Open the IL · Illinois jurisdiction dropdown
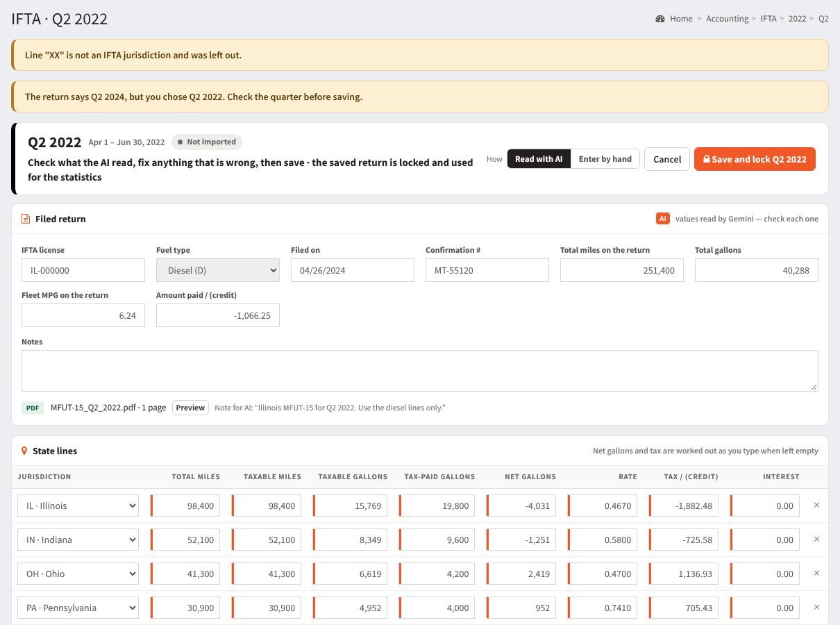The height and width of the screenshot is (625, 840). pos(78,506)
